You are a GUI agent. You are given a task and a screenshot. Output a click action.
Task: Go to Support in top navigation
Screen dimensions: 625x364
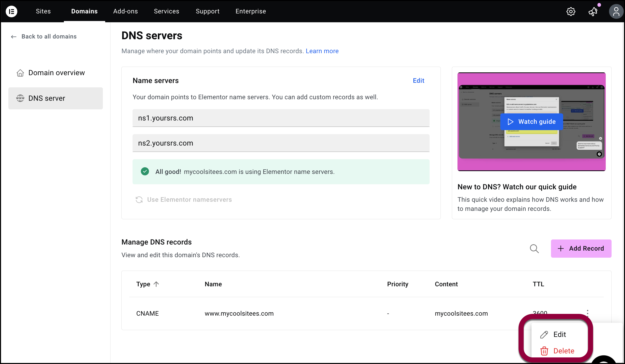(208, 11)
